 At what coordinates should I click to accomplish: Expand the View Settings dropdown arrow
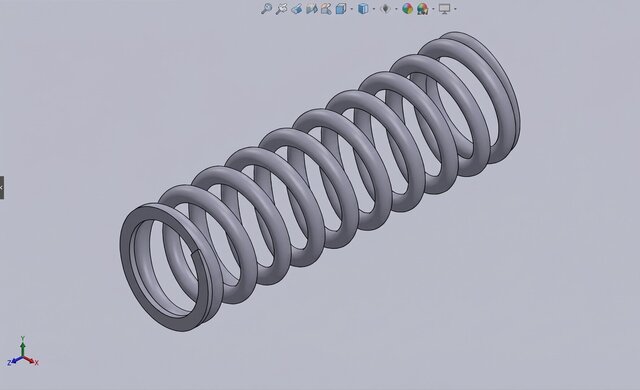tap(455, 9)
